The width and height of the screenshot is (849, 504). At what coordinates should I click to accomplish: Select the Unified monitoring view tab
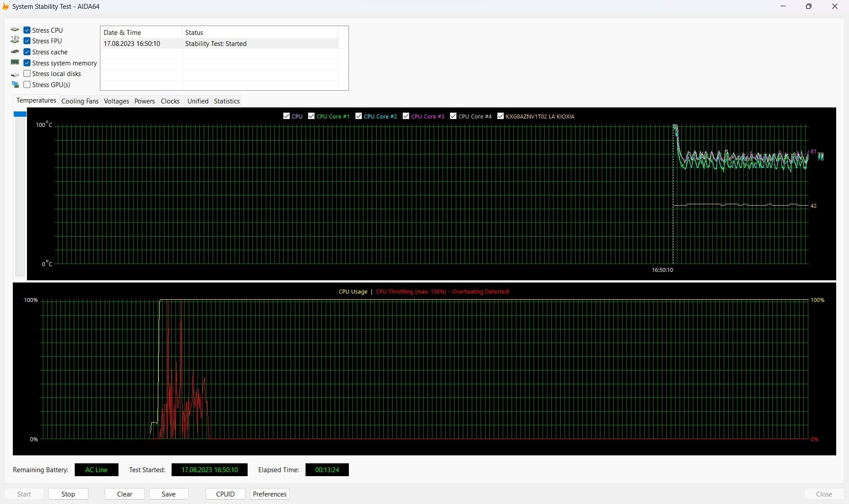pos(197,101)
